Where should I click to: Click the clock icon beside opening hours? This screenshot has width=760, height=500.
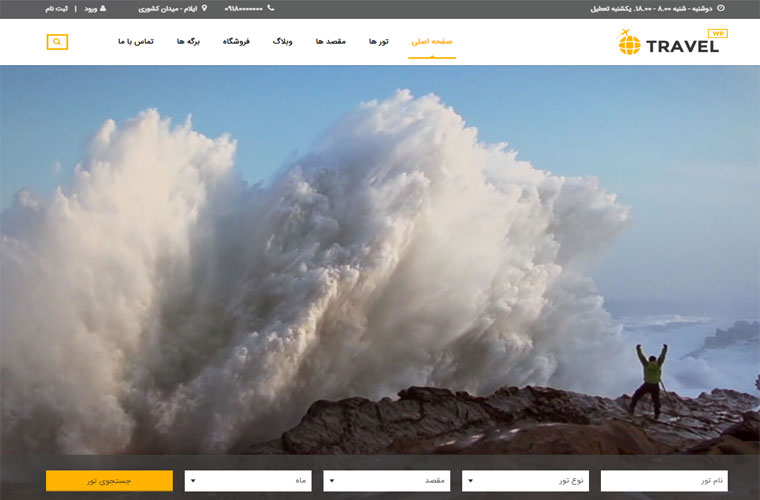(x=721, y=8)
